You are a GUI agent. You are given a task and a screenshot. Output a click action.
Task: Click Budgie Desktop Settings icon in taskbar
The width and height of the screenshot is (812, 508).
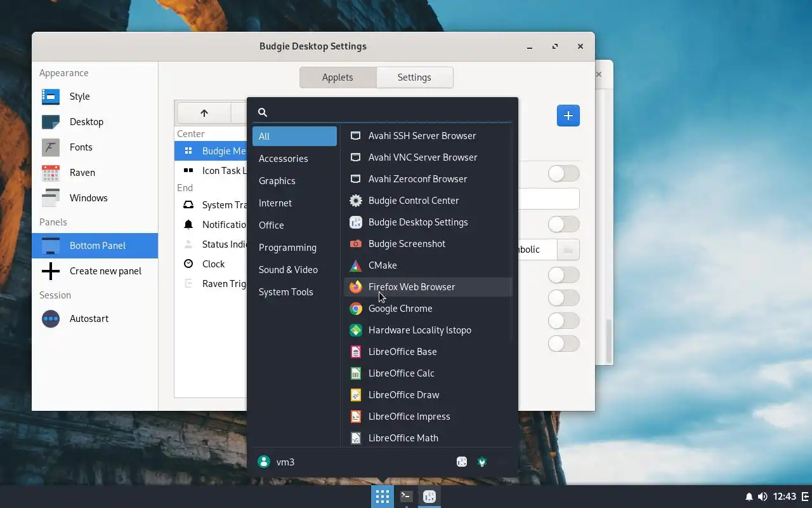(x=429, y=497)
